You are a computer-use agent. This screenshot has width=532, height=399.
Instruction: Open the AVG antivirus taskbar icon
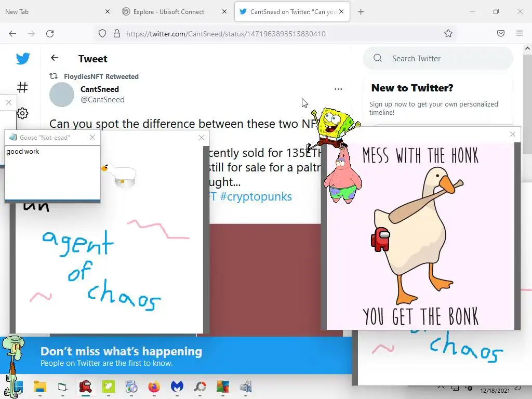point(222,387)
